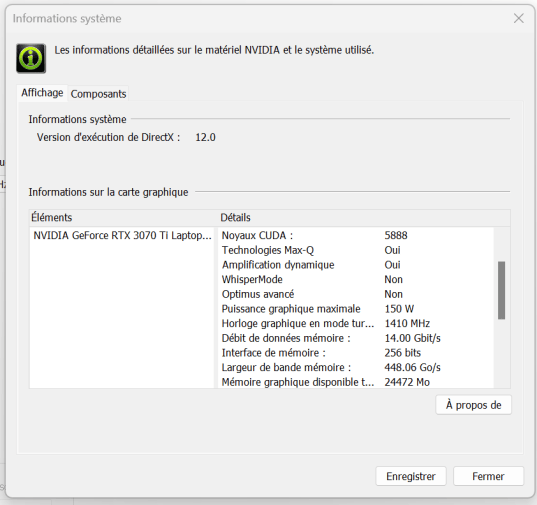Click the Largeur de bande mémoire row
Image resolution: width=537 pixels, height=505 pixels.
tap(356, 368)
